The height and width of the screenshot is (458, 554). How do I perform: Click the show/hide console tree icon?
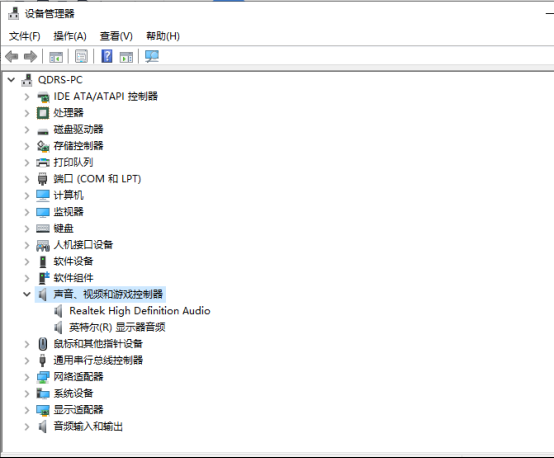[56, 57]
